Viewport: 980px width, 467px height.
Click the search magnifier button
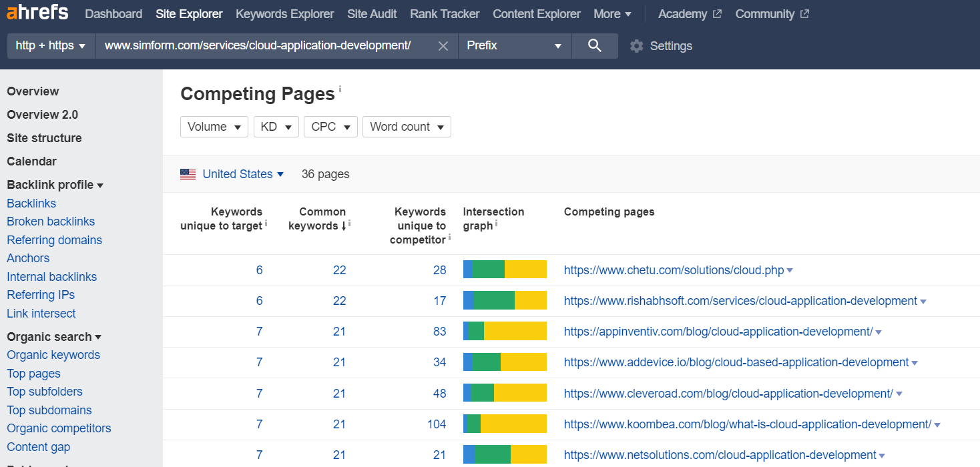pyautogui.click(x=595, y=46)
